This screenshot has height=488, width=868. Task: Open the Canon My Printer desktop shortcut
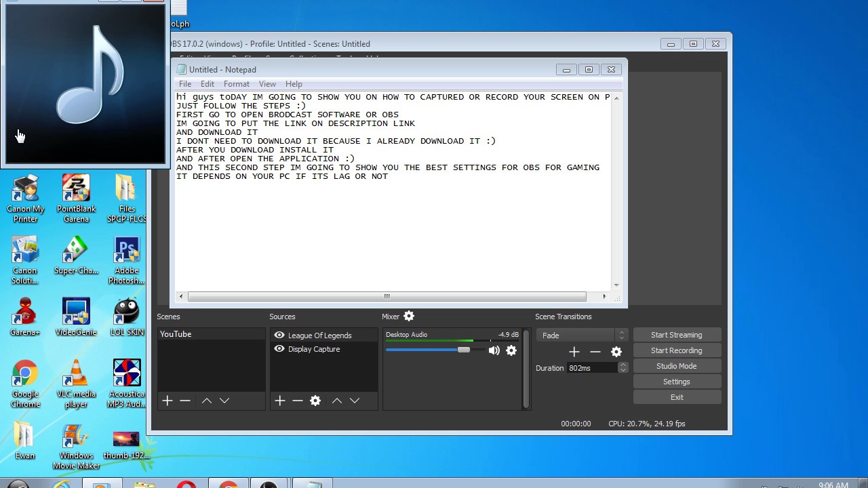(x=26, y=199)
